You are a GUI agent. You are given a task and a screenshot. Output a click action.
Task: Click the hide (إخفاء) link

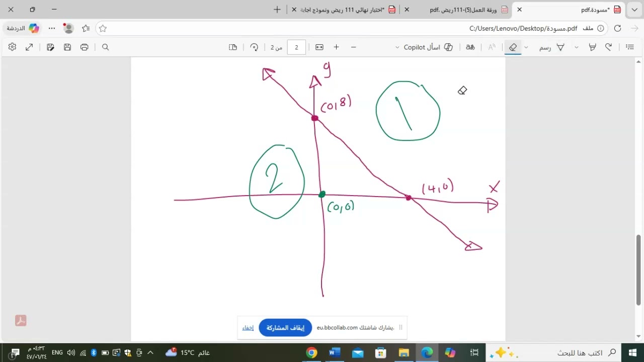click(x=248, y=328)
